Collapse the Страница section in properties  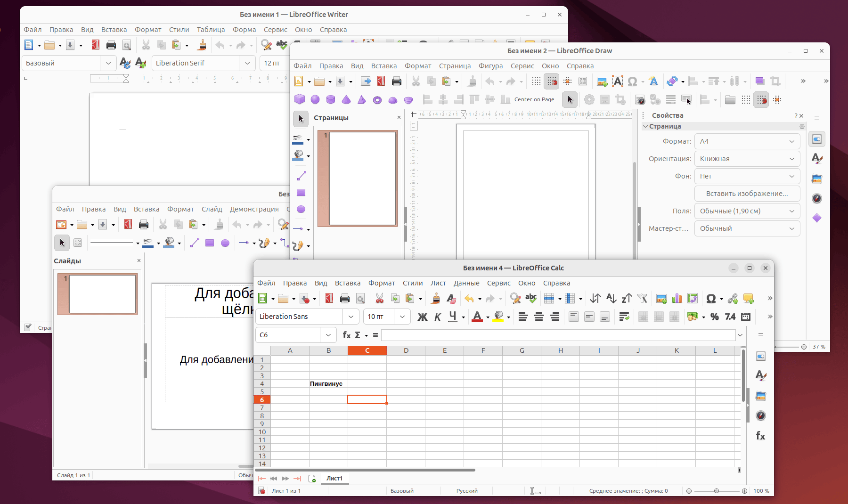point(645,126)
